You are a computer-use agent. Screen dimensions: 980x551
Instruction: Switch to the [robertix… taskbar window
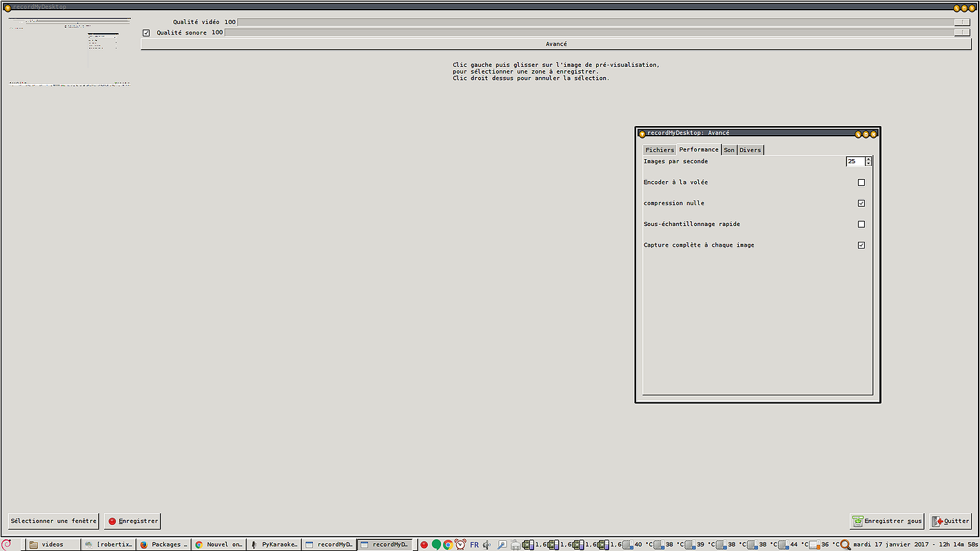108,545
